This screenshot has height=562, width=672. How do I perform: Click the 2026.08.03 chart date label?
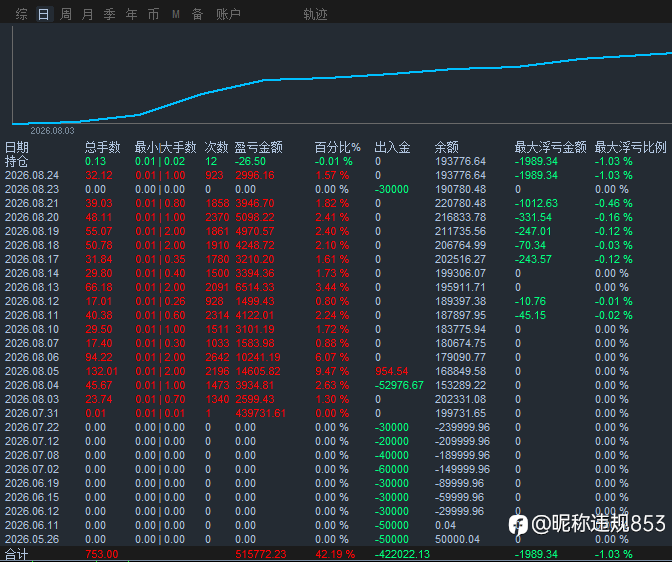(x=52, y=131)
